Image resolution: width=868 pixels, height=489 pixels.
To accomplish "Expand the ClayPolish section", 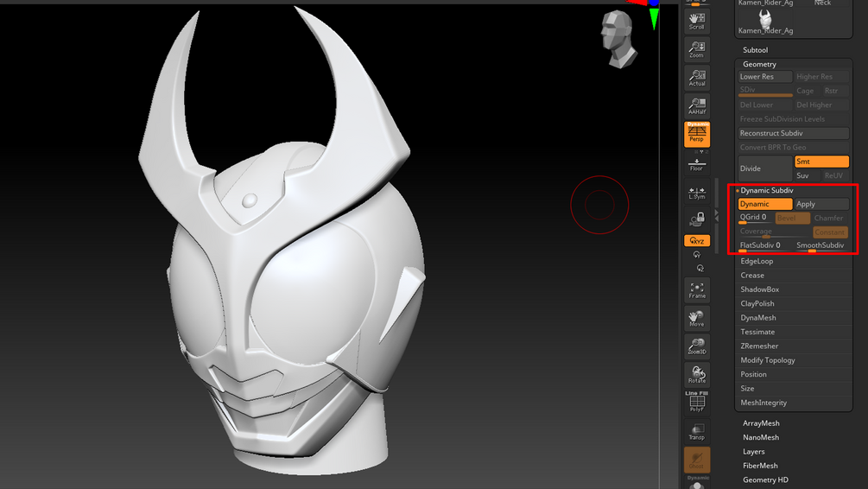I will (x=757, y=303).
